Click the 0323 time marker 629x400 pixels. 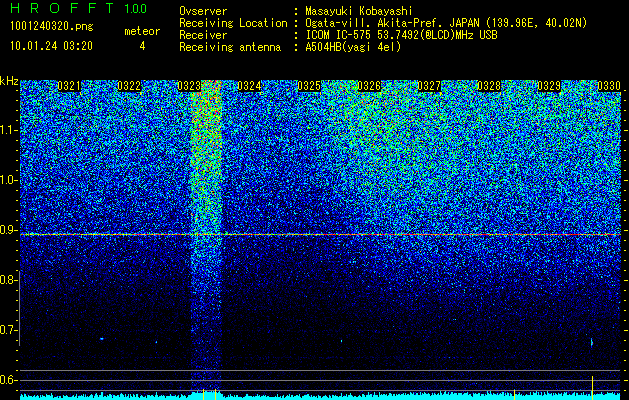click(189, 86)
